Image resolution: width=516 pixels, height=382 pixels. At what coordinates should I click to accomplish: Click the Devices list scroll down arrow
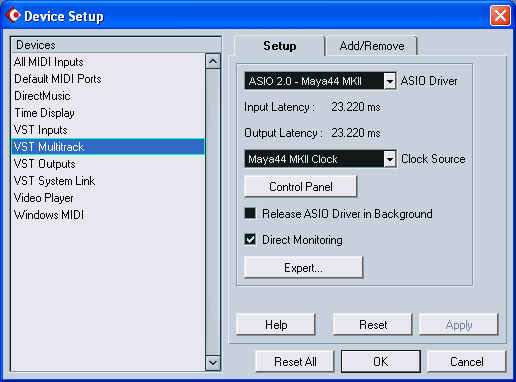click(213, 363)
